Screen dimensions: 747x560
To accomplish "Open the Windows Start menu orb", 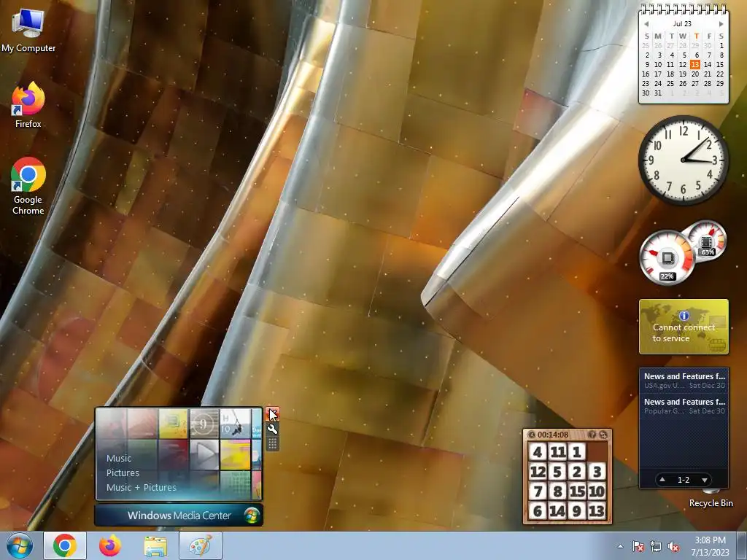I will [x=20, y=545].
